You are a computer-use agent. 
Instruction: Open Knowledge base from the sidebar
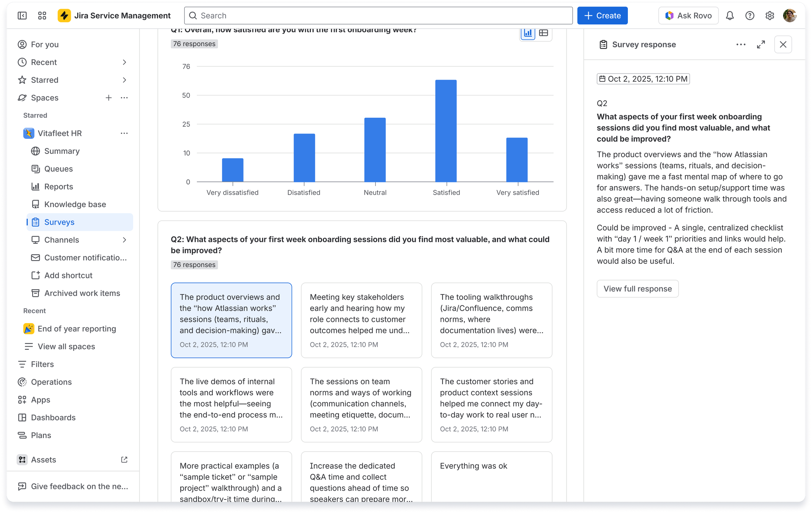tap(75, 204)
